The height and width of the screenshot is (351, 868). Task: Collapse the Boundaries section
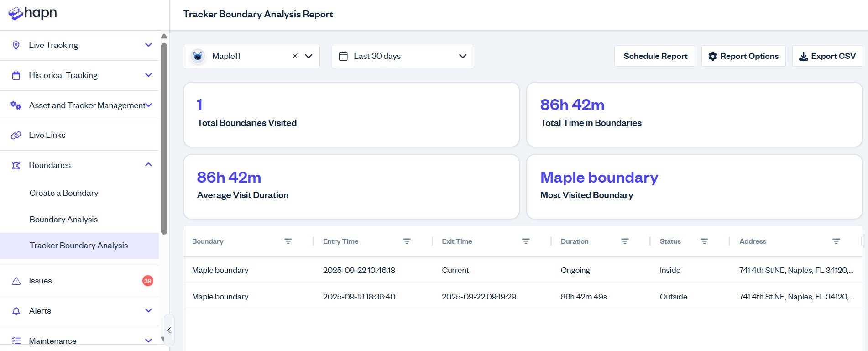[x=148, y=165]
